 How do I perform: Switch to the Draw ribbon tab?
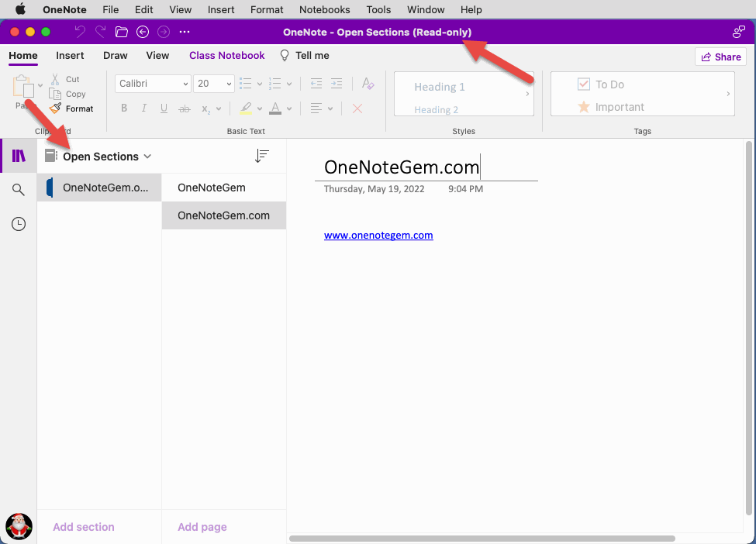point(116,56)
